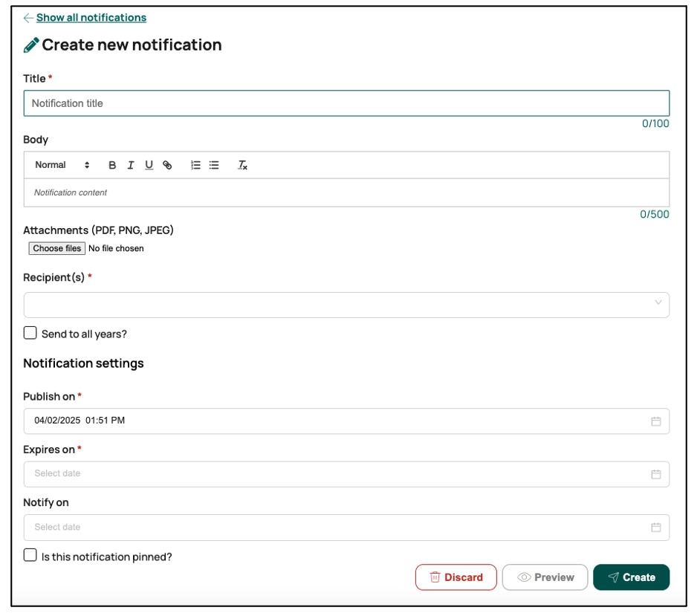Click the Discard button

coord(456,577)
